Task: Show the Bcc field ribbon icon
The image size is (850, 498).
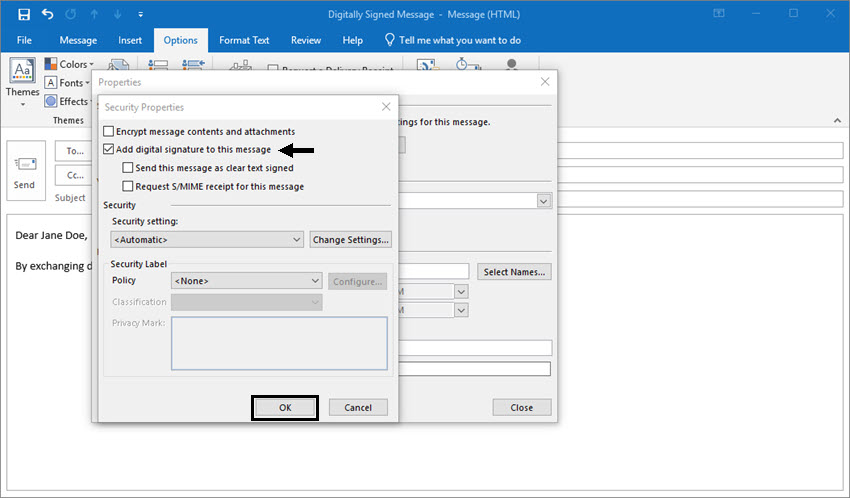Action: [x=158, y=64]
